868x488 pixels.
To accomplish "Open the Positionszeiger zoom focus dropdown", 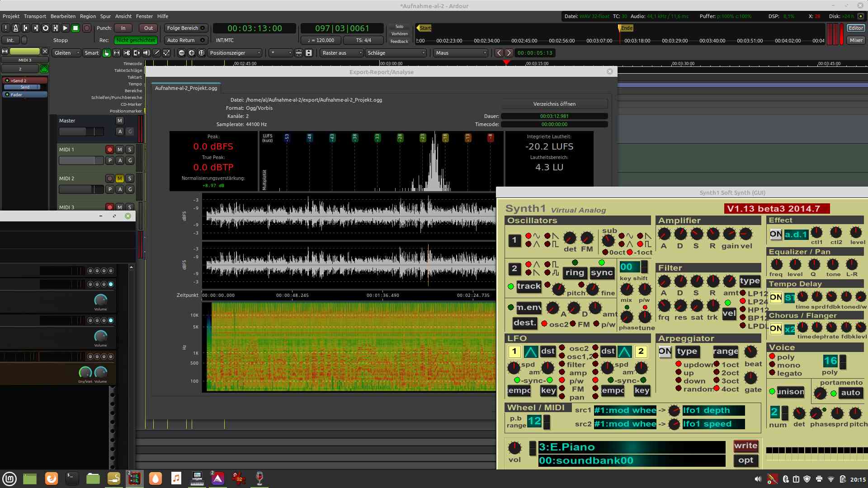I will pyautogui.click(x=235, y=53).
